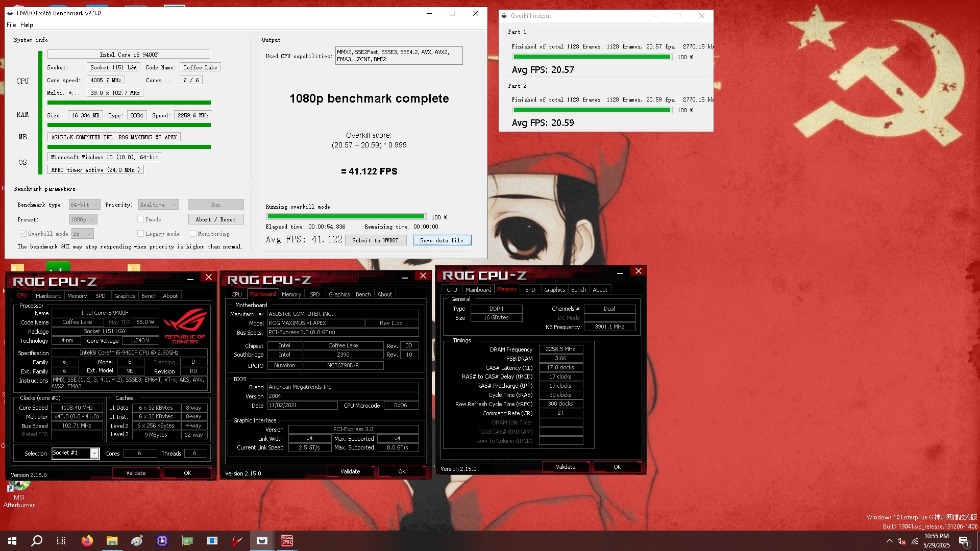This screenshot has width=980, height=551.
Task: Close the CPU-Z processor window
Action: point(209,277)
